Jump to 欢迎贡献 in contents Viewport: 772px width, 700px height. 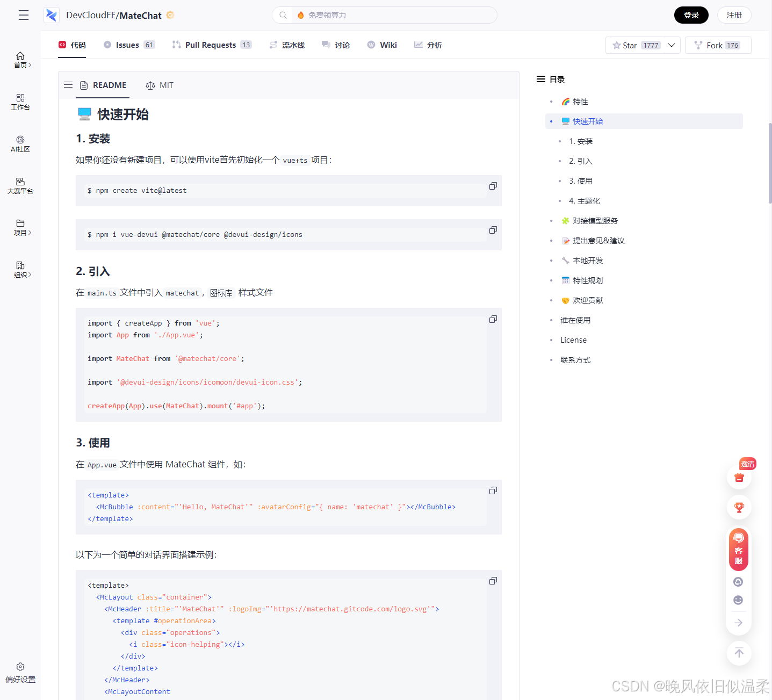(x=582, y=300)
